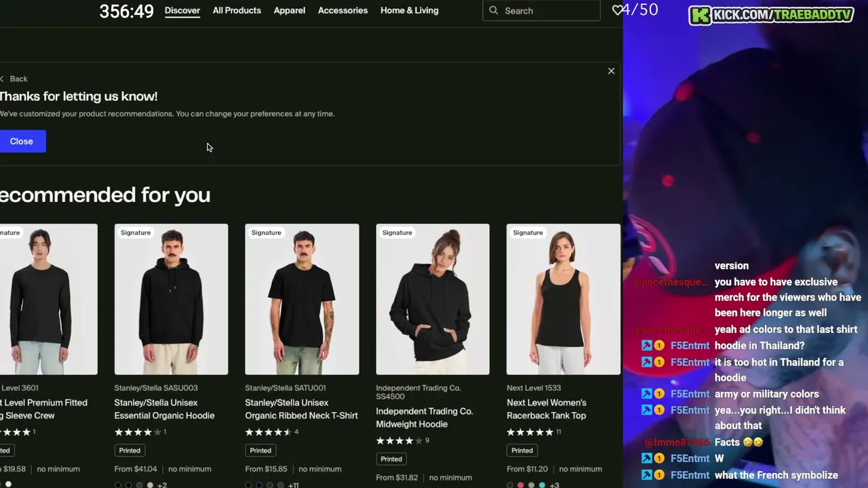
Task: Click the 'Independent Trading Co. SS4500' SKU label
Action: pos(418,392)
